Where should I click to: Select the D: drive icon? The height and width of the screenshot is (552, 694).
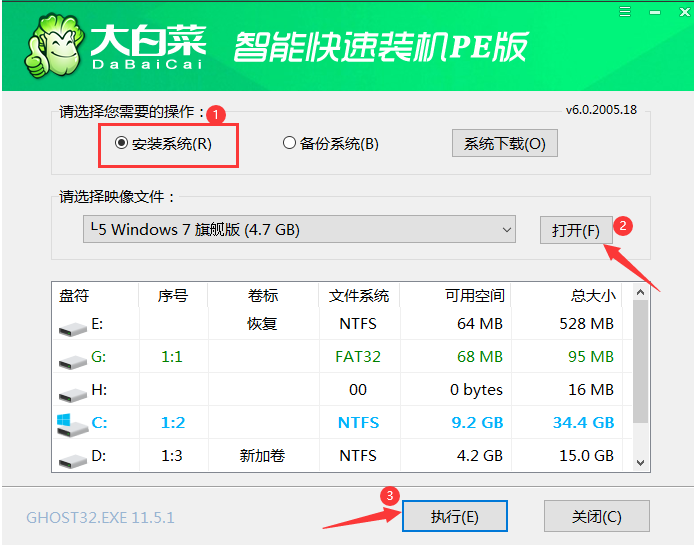click(x=72, y=460)
